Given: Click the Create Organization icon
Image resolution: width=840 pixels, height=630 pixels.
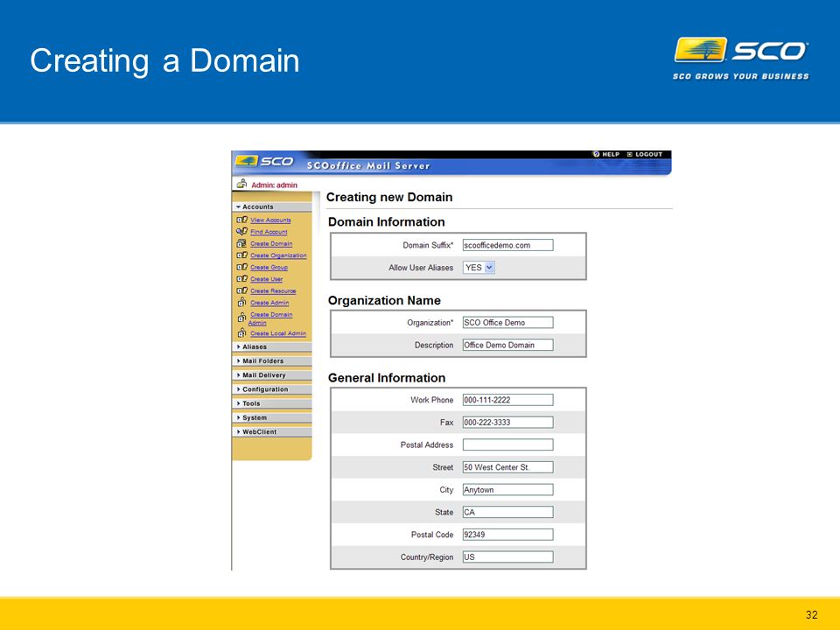Looking at the screenshot, I should [242, 255].
